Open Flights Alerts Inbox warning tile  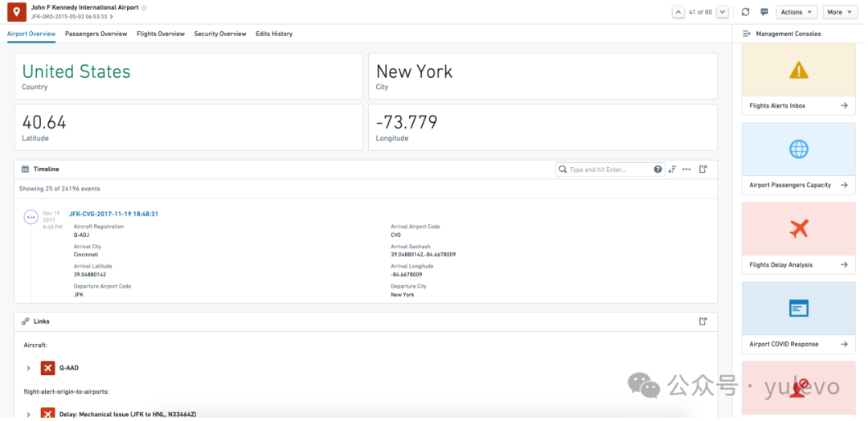tap(798, 70)
